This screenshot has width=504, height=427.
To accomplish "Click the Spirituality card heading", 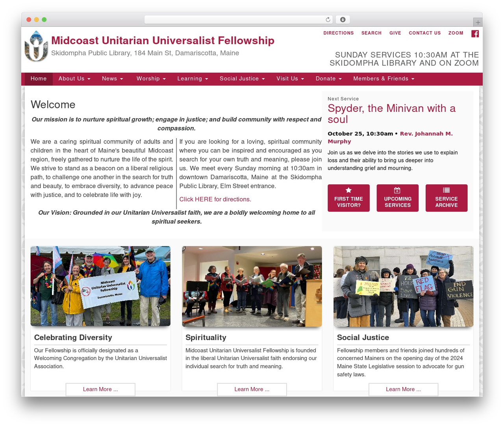I will (x=206, y=338).
